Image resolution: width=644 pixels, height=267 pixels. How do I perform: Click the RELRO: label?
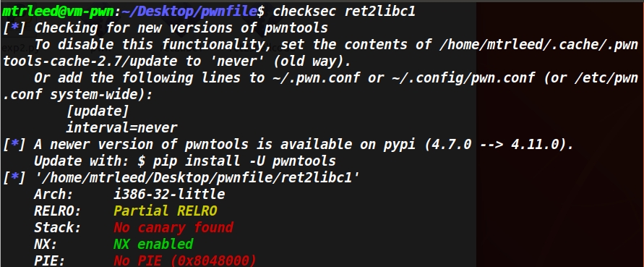tap(58, 211)
